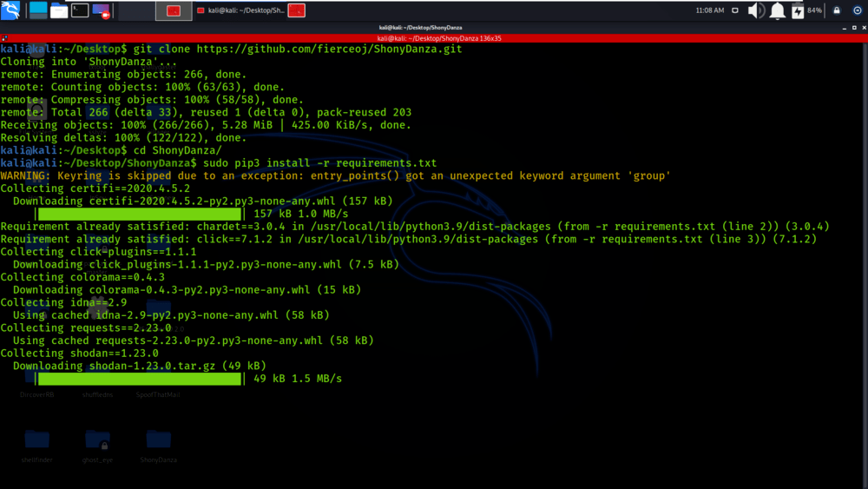Click the battery charging icon
868x489 pixels.
coord(797,10)
